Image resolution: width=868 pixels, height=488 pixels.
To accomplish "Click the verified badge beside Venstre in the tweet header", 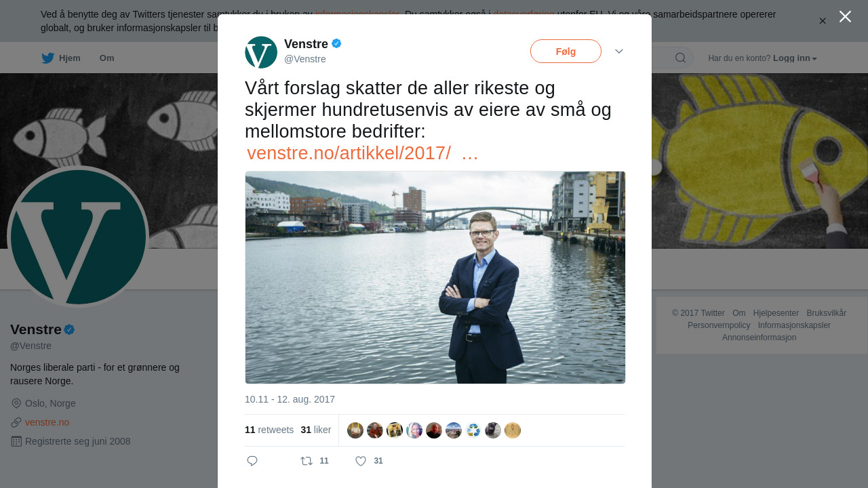I will pos(336,43).
